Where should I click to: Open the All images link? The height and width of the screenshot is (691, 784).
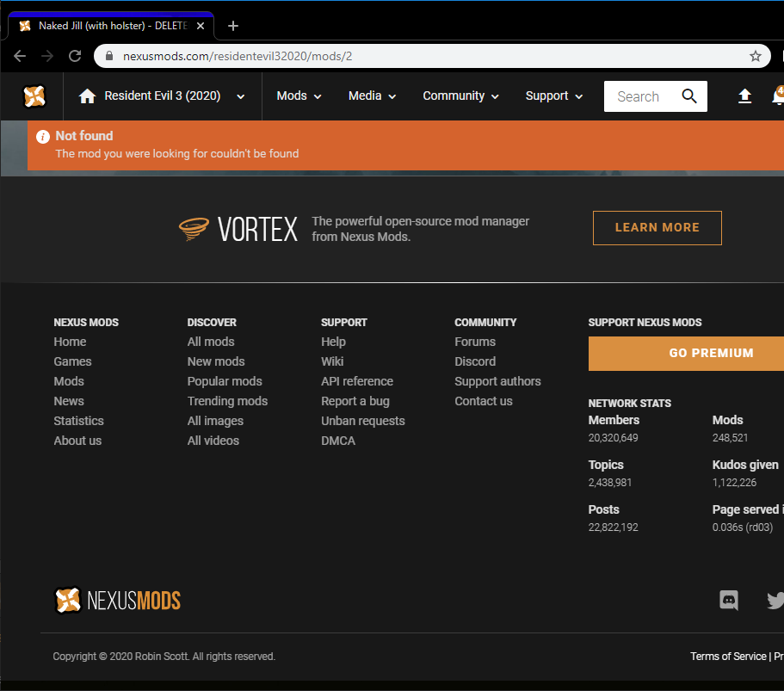215,421
